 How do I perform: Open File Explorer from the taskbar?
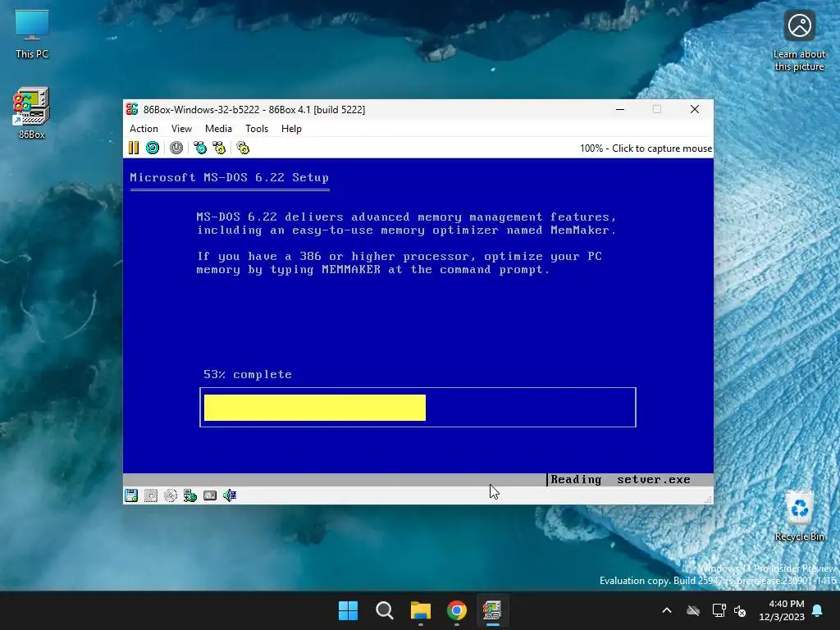click(x=421, y=610)
